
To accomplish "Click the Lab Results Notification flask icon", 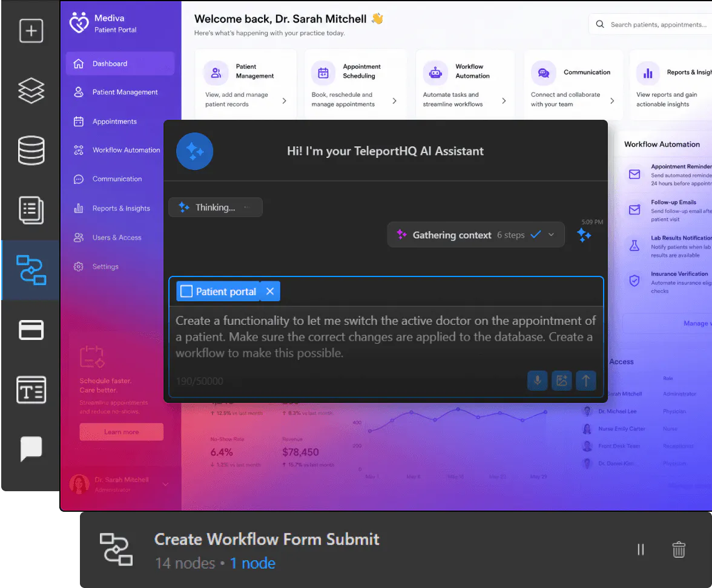I will pyautogui.click(x=635, y=246).
